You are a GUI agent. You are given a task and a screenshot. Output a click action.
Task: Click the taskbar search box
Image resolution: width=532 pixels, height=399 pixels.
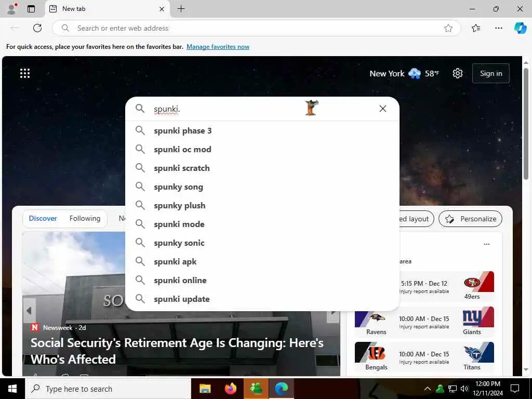point(108,389)
